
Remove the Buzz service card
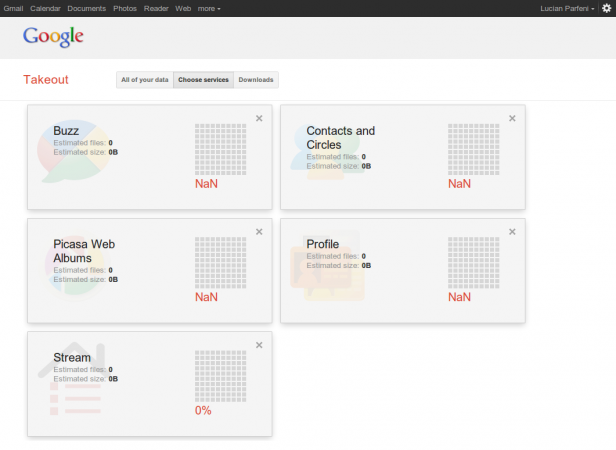tap(259, 118)
